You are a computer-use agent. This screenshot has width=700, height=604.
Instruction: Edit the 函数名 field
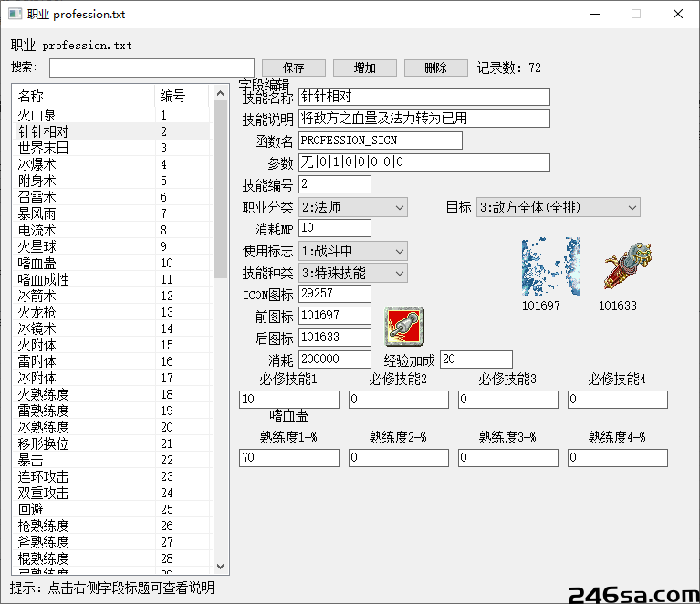click(x=381, y=141)
